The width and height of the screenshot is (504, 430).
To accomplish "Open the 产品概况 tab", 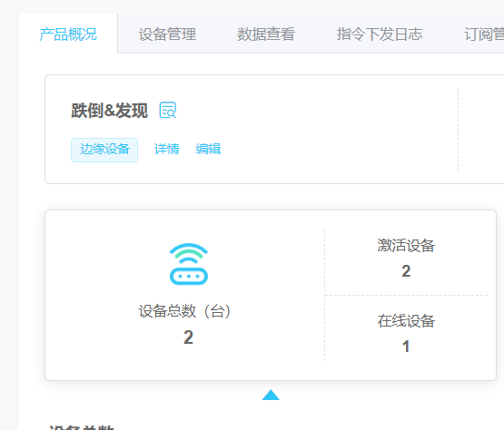I will click(x=68, y=34).
